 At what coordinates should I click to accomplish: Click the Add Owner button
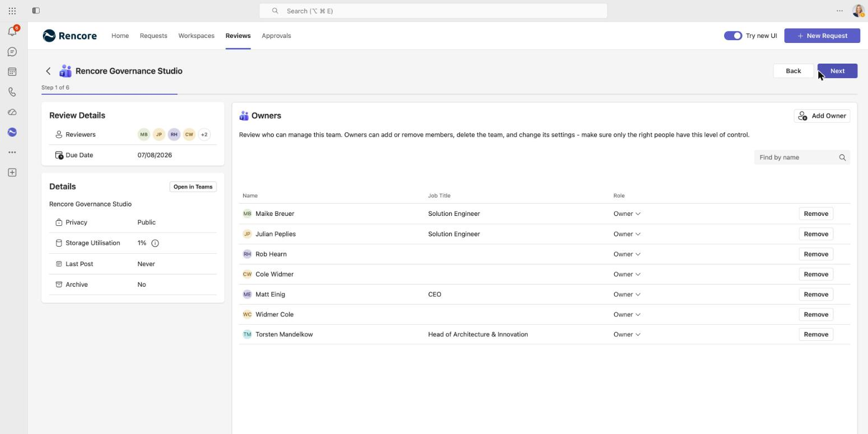click(822, 116)
